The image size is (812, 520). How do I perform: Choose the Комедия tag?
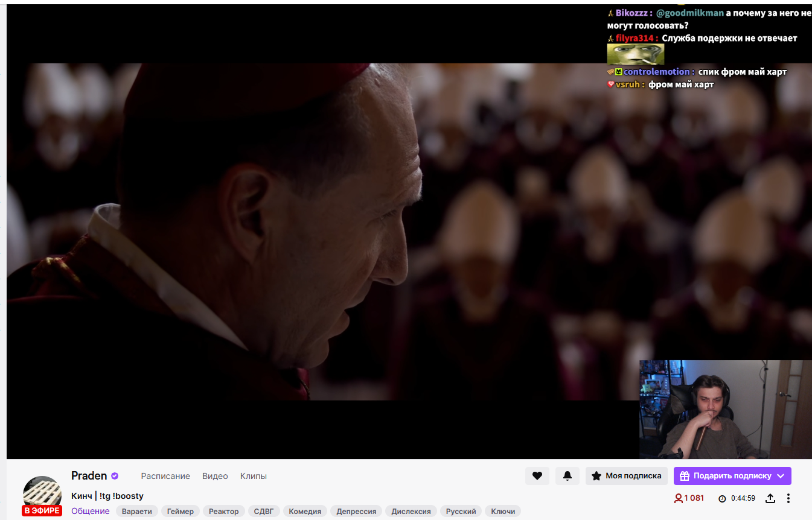pos(305,512)
